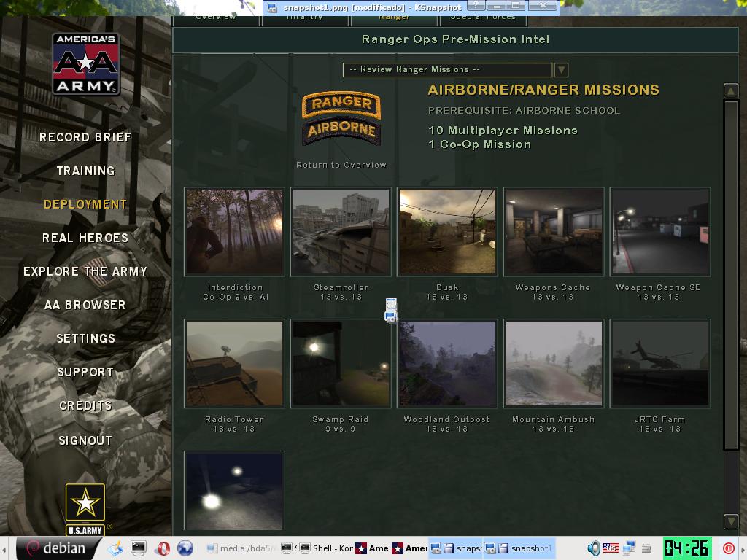Click the US flag keyboard layout indicator
The image size is (747, 560).
[x=611, y=548]
